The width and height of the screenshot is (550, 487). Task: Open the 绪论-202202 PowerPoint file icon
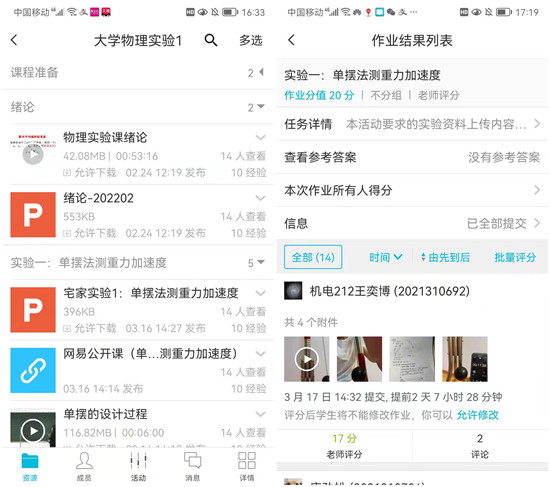click(x=33, y=215)
